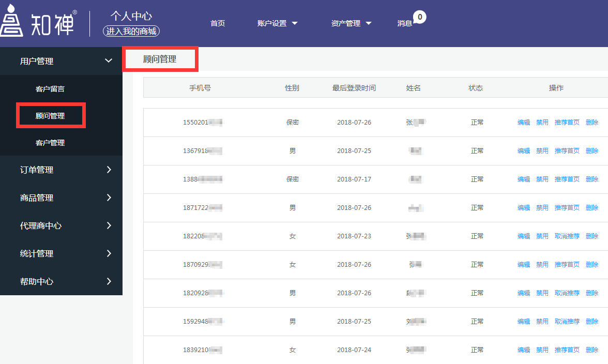Image resolution: width=608 pixels, height=364 pixels.
Task: Click 编辑 for phone 1550201 row
Action: pos(523,122)
